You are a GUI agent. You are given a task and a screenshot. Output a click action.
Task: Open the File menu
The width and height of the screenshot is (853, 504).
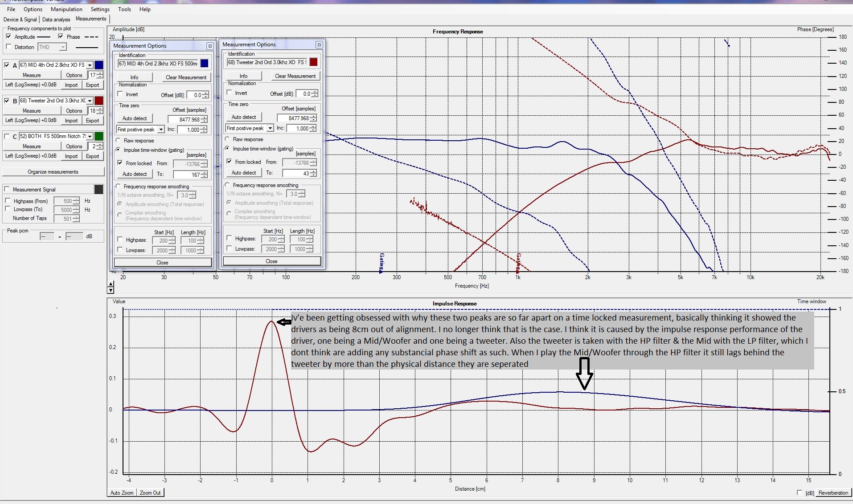(x=11, y=9)
